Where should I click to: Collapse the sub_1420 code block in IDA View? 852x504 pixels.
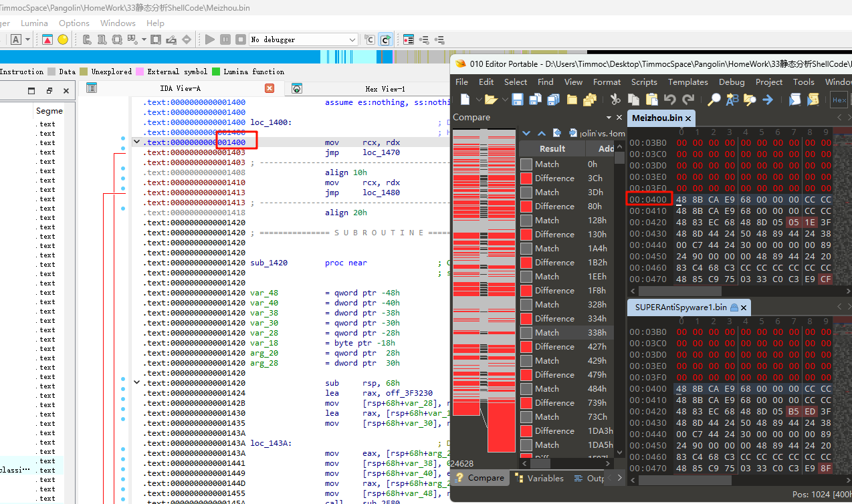(137, 382)
